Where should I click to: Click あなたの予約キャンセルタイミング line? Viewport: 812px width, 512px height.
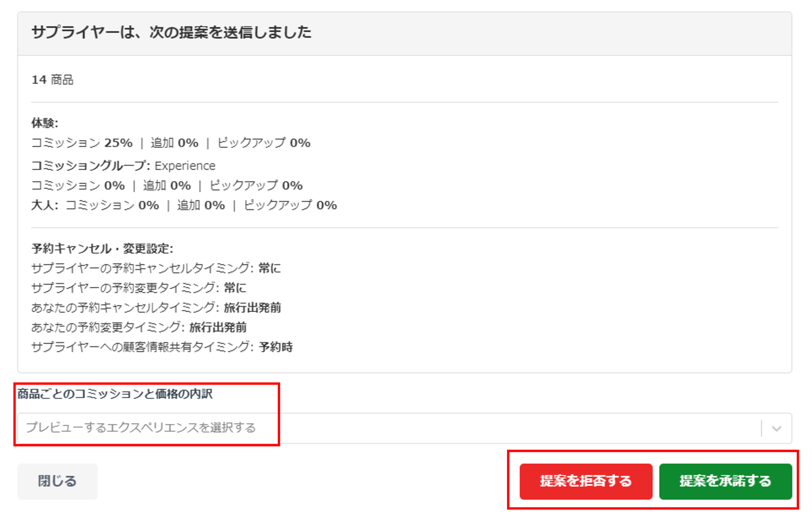pos(156,307)
